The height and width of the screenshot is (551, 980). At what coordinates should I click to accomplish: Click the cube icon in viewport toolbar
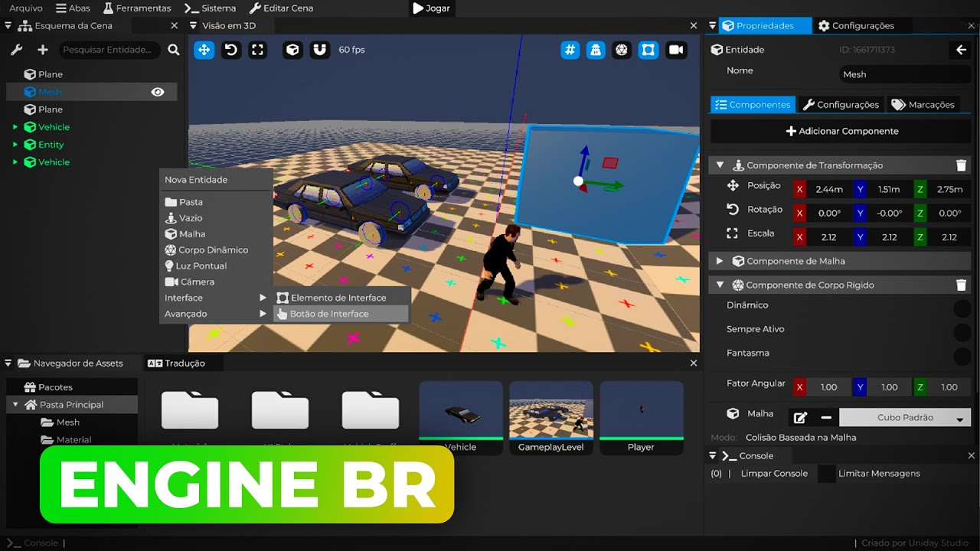pyautogui.click(x=292, y=50)
